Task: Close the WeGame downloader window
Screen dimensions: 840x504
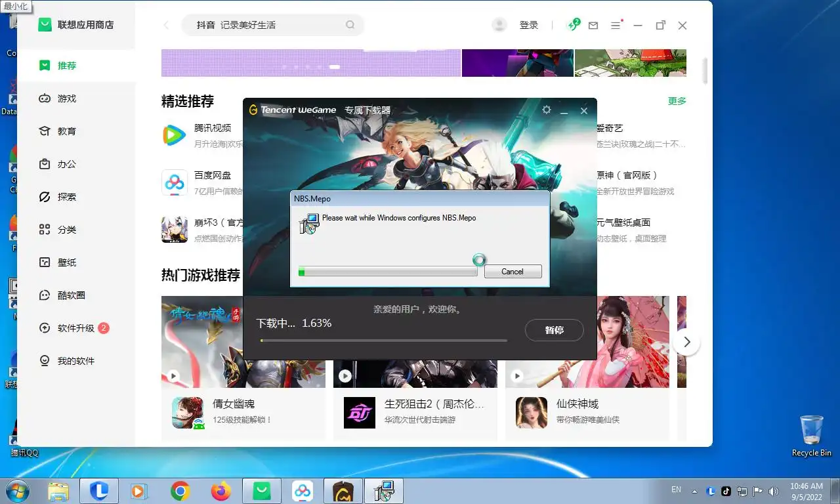Action: (584, 111)
